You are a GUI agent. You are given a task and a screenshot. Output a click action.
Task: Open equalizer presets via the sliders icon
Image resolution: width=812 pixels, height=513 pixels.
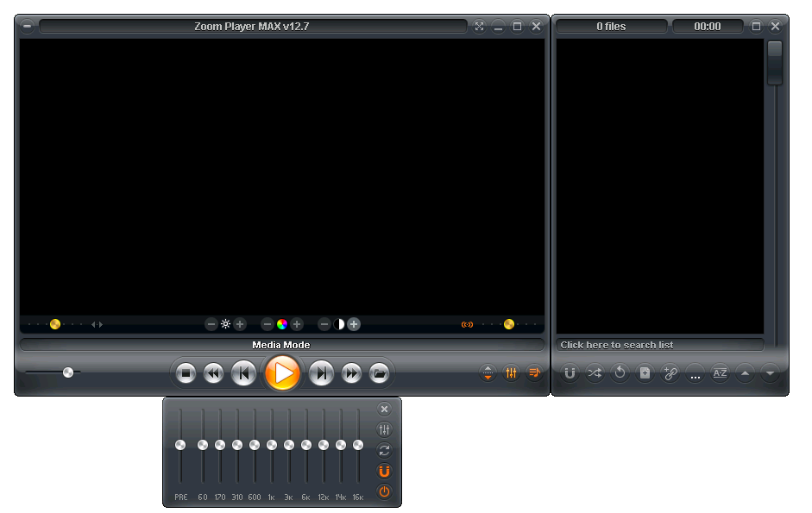(x=384, y=429)
